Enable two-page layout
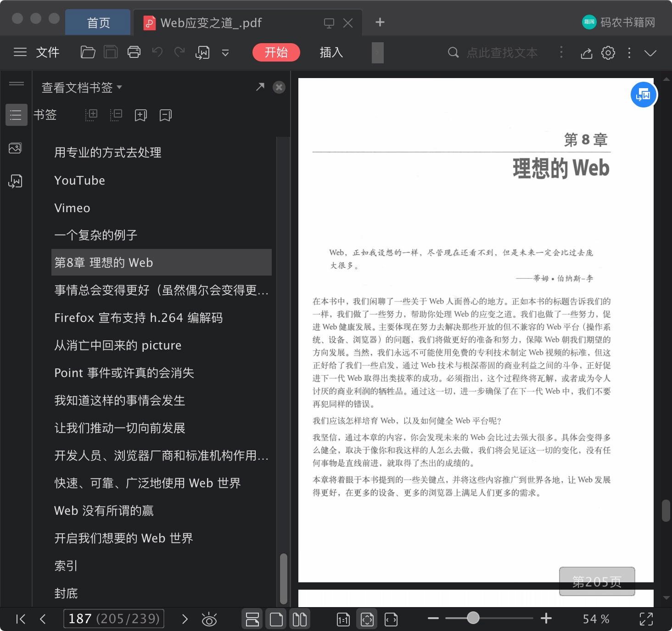This screenshot has height=631, width=672. click(x=300, y=619)
